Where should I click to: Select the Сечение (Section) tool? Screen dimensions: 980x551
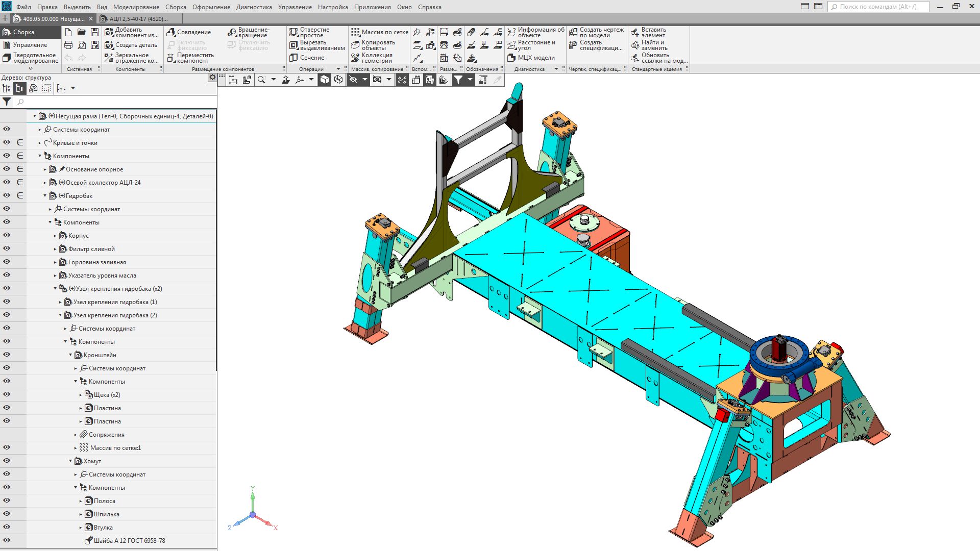pos(307,58)
